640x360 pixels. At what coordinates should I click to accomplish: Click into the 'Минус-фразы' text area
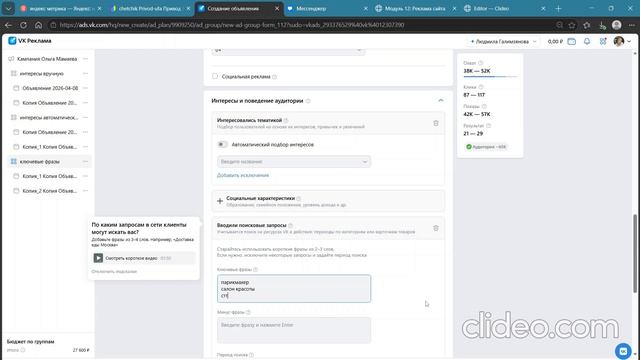(294, 330)
